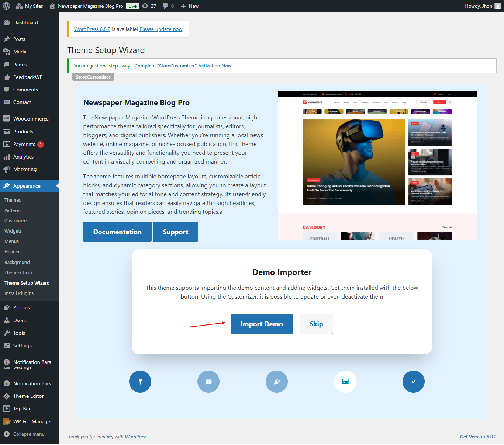Open Tools menu item
The height and width of the screenshot is (445, 504).
tap(30, 333)
